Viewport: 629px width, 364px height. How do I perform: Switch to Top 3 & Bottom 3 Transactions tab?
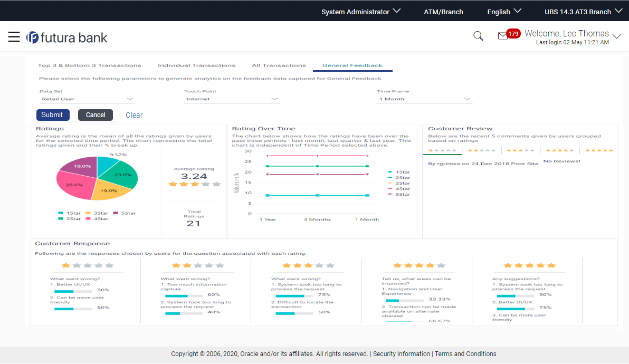tap(90, 65)
